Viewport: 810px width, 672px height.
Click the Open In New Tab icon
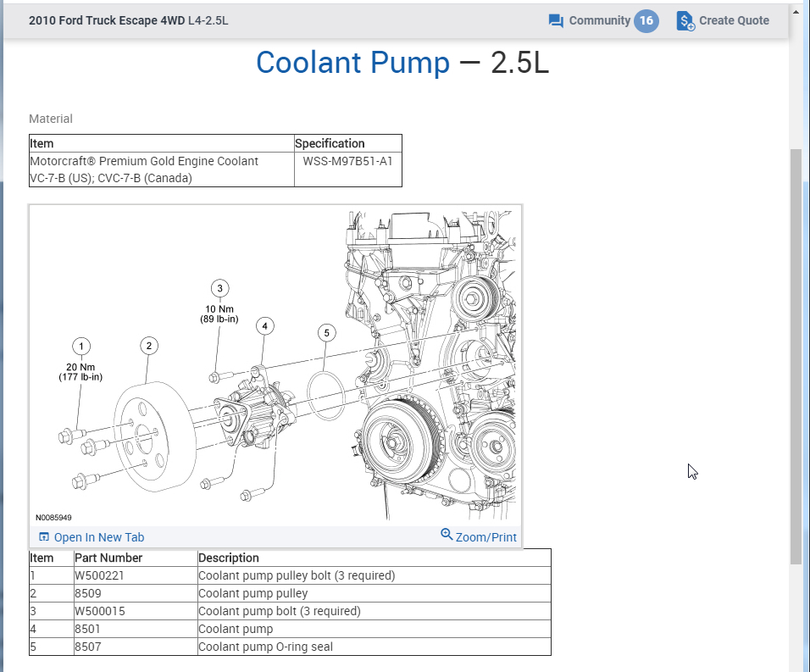pyautogui.click(x=44, y=536)
